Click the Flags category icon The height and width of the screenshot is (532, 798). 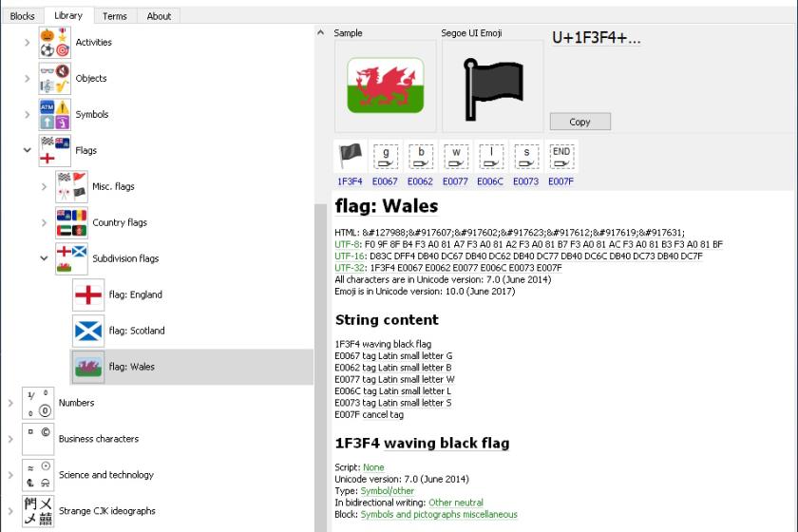coord(54,151)
